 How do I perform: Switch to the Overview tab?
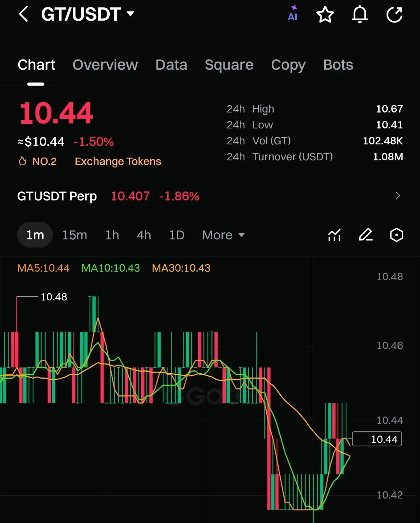(x=105, y=65)
